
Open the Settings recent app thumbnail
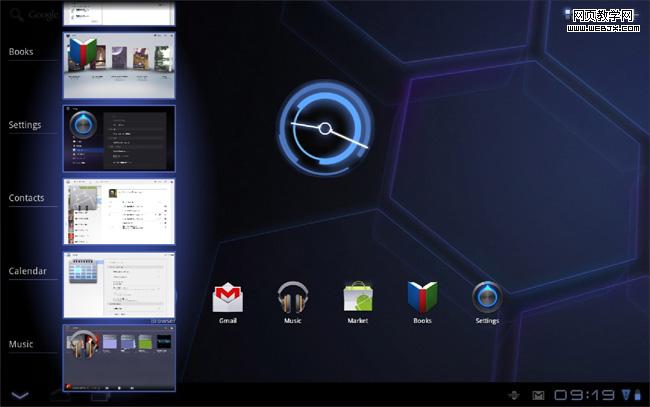119,138
